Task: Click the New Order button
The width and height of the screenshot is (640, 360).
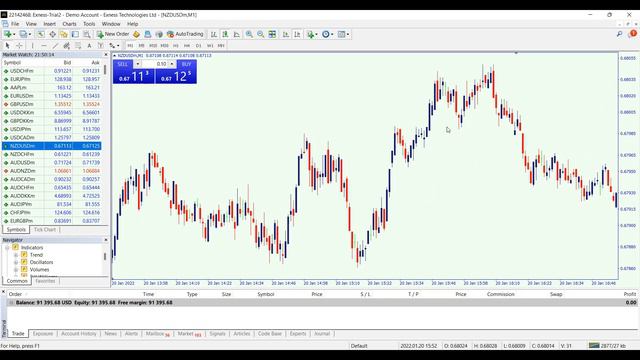Action: coord(113,34)
